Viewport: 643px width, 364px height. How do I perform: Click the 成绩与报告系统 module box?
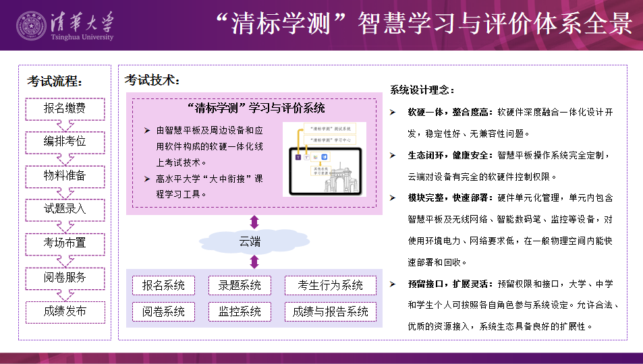click(330, 311)
